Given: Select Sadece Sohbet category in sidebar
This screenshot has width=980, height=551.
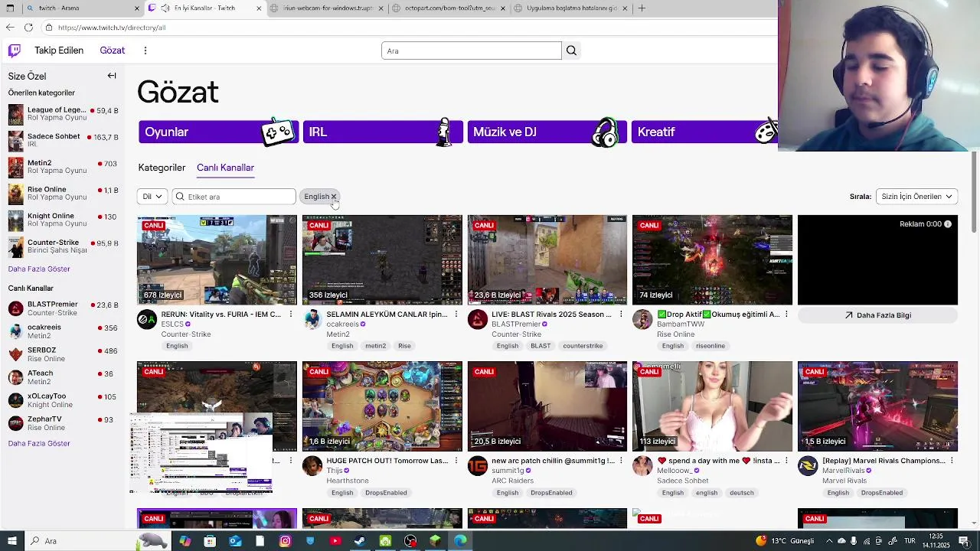Looking at the screenshot, I should 63,141.
